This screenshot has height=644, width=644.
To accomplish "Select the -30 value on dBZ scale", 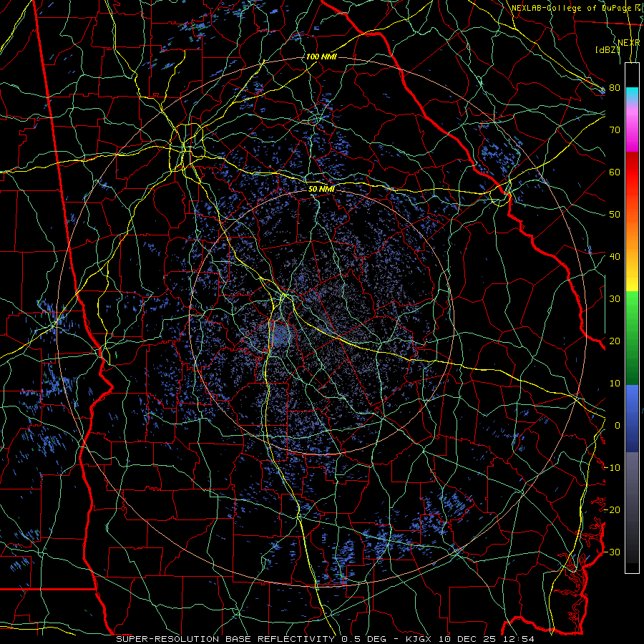I will pos(612,552).
